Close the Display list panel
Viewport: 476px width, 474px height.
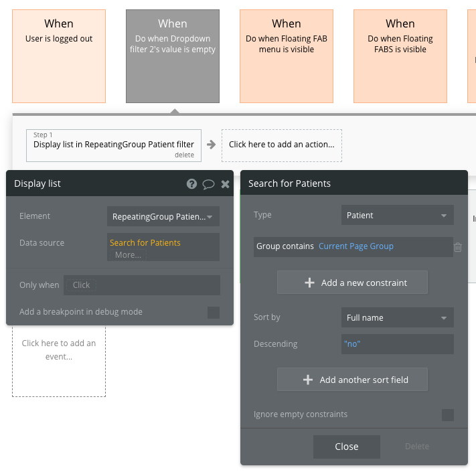(225, 184)
